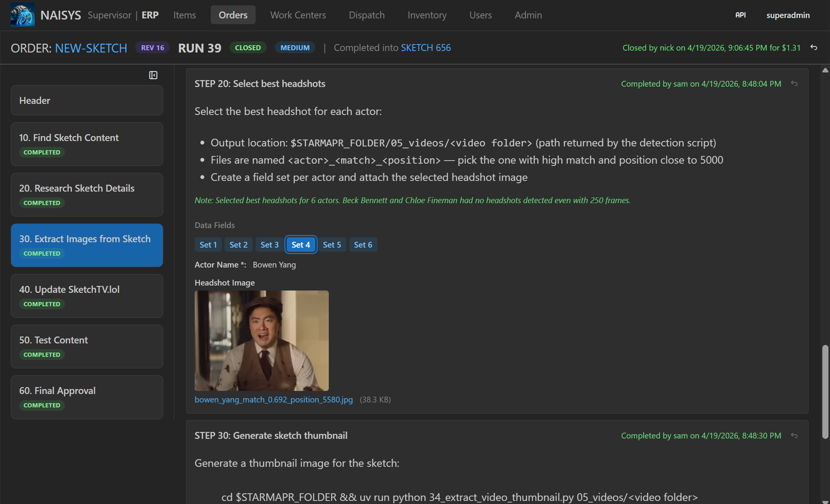830x504 pixels.
Task: Select the Set 3 tab
Action: click(x=269, y=245)
